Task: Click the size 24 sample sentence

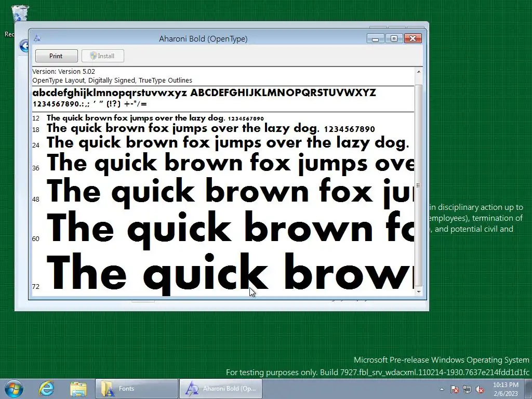Action: [228, 143]
